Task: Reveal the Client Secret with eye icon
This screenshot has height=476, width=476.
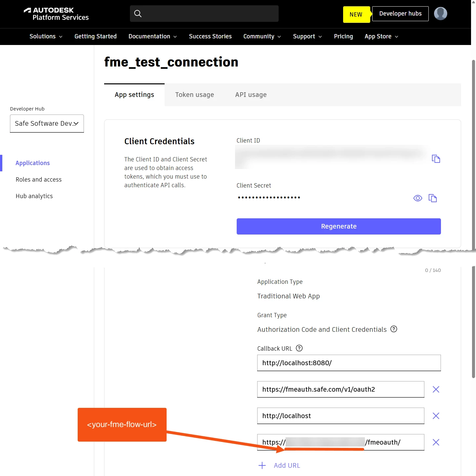Action: [417, 198]
